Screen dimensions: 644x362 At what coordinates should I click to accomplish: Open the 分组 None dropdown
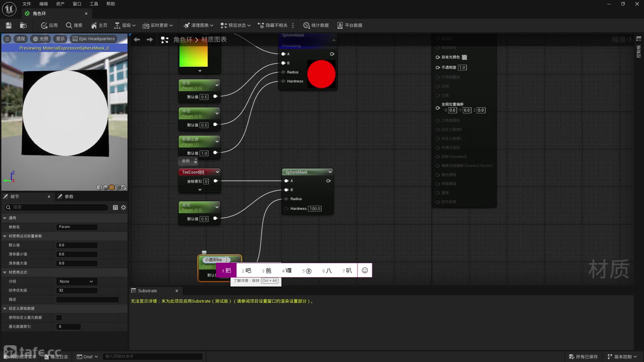coord(76,282)
